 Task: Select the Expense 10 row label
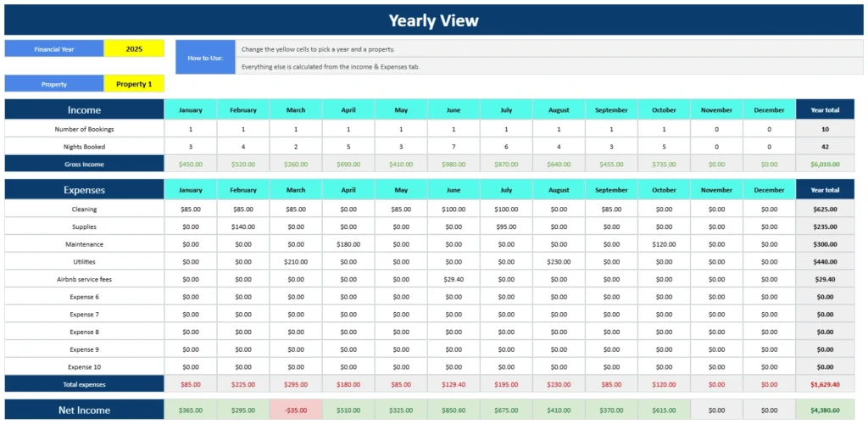84,367
